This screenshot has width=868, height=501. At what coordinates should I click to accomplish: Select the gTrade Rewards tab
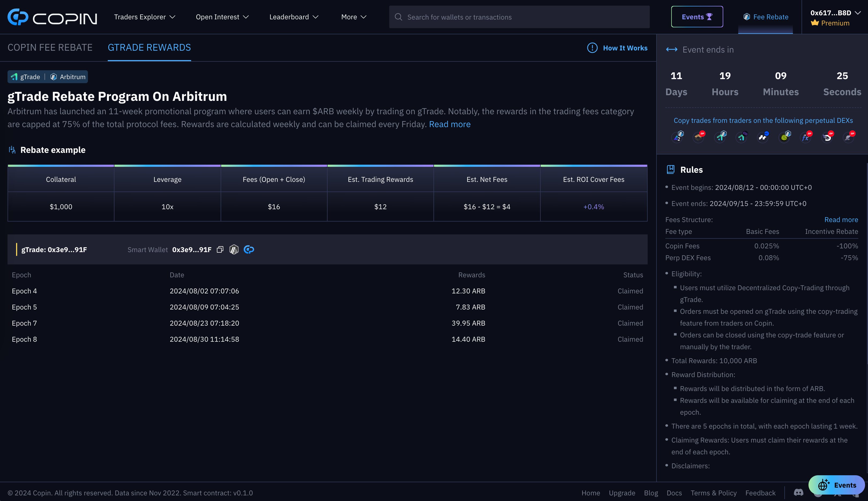pyautogui.click(x=149, y=47)
